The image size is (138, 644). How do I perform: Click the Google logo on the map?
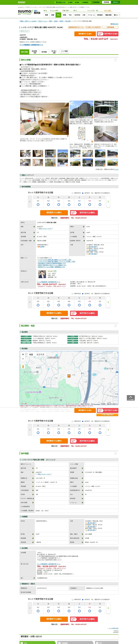(24, 403)
